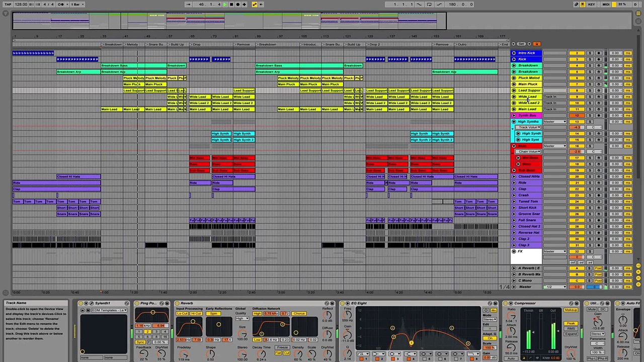Toggle the Reverb Spin switch
Screen dimensions: 644x362
[x=214, y=314]
